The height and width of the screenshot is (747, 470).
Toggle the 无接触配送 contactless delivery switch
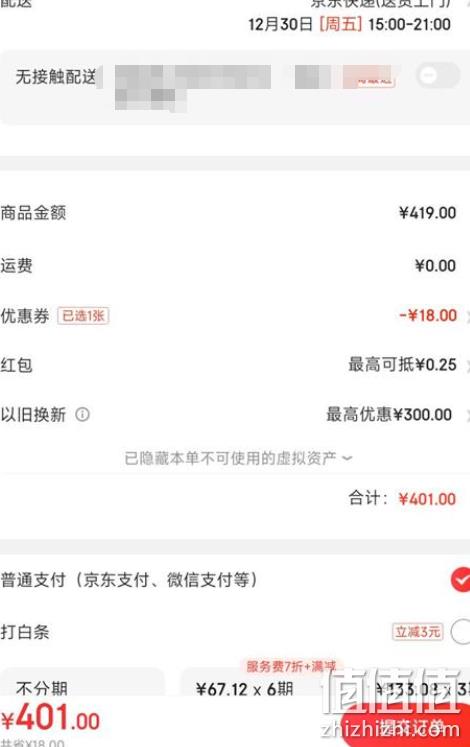point(438,75)
